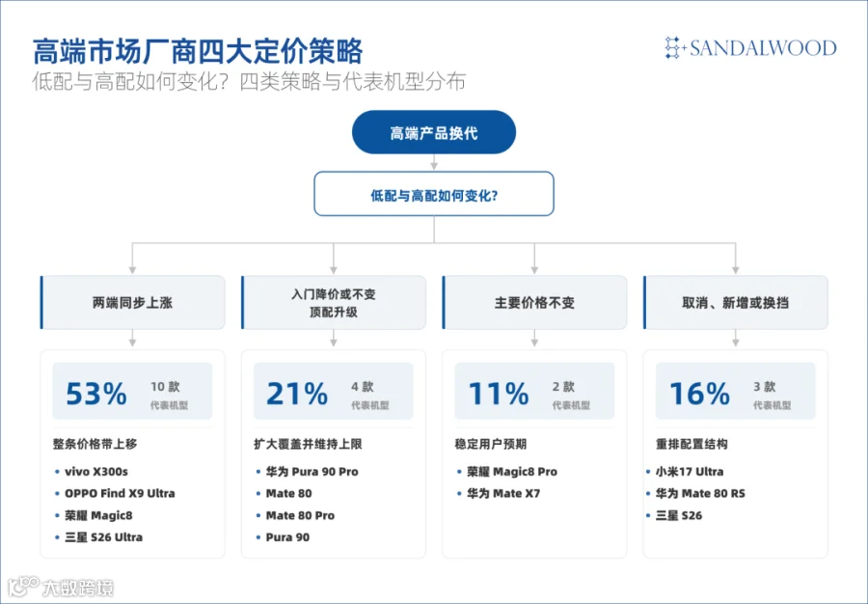Image resolution: width=868 pixels, height=604 pixels.
Task: Select the 主要价格不变 strategy box
Action: click(x=534, y=302)
